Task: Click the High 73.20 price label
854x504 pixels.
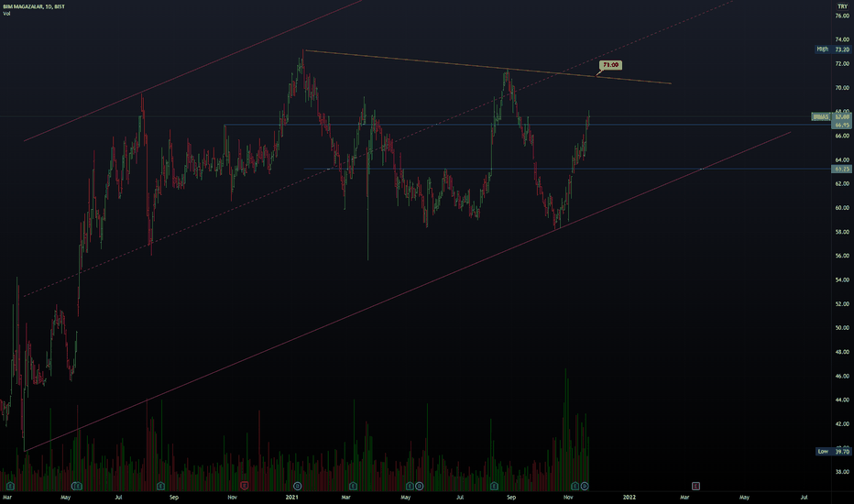Action: pos(832,49)
